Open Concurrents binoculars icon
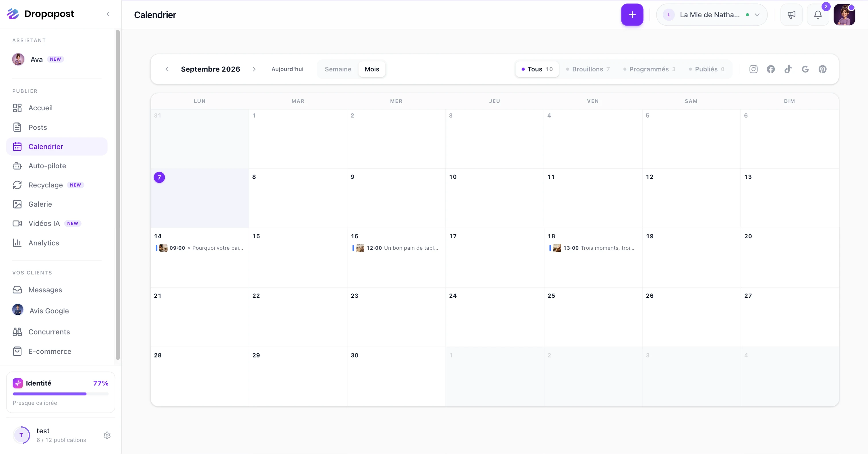Viewport: 868px width, 454px height. [17, 332]
